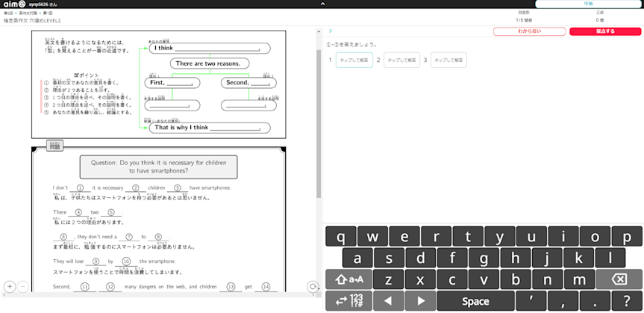Move the cursor left with the arrow key
Viewport: 644px width, 313px height.
point(389,301)
